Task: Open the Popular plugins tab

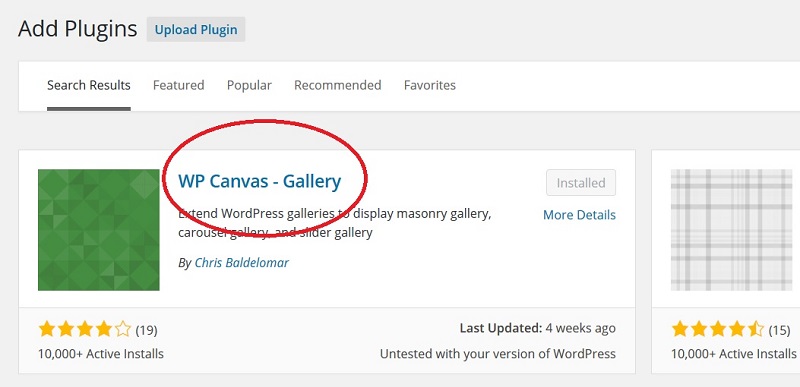Action: click(249, 85)
